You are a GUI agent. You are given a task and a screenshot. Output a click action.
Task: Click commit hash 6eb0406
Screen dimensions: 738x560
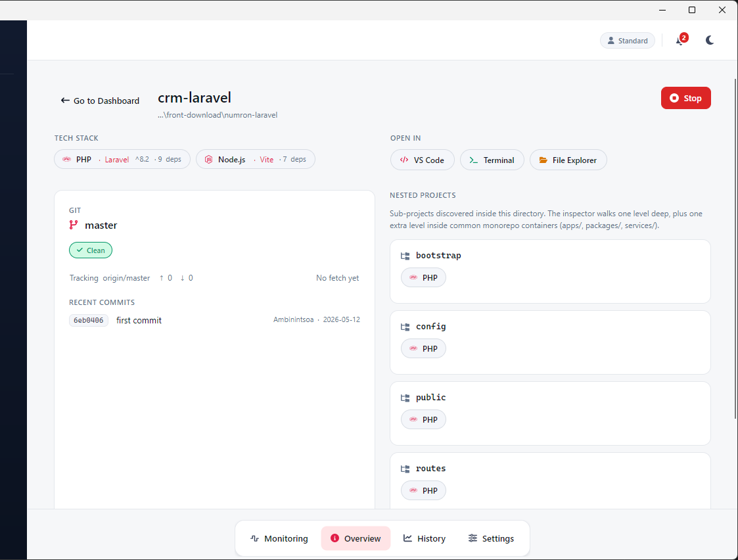89,321
